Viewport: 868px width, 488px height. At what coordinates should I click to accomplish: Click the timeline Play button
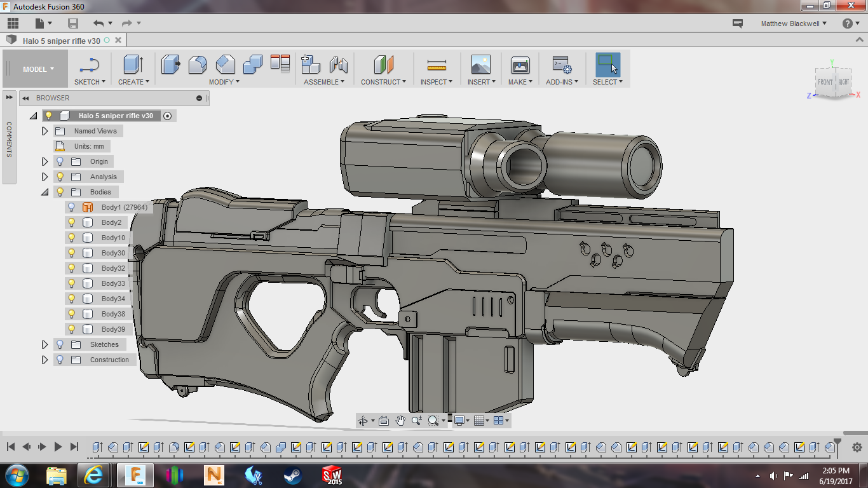tap(58, 447)
